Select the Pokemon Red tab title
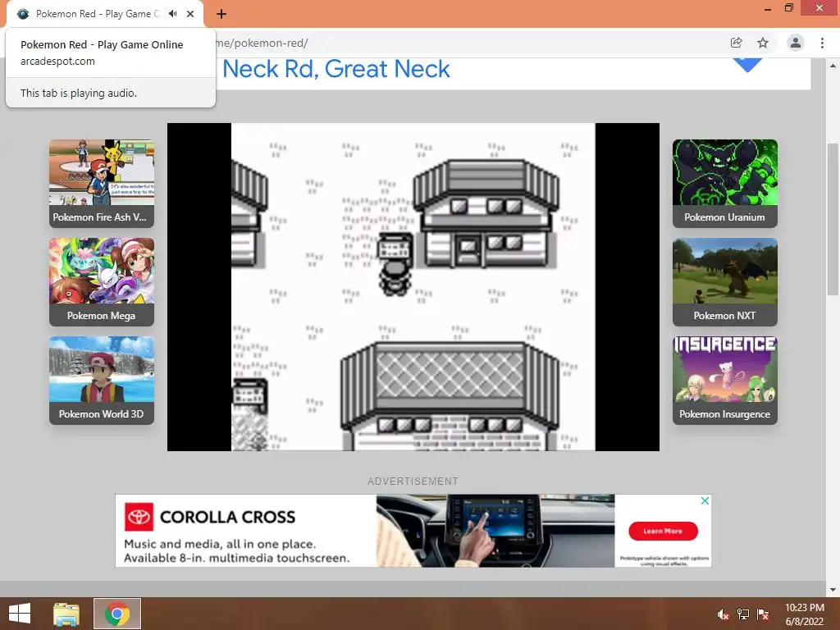Screen dimensions: 840x630 [98, 14]
